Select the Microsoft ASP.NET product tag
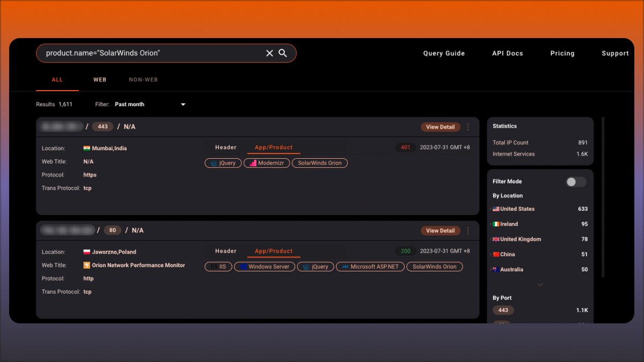The height and width of the screenshot is (362, 644). tap(370, 267)
